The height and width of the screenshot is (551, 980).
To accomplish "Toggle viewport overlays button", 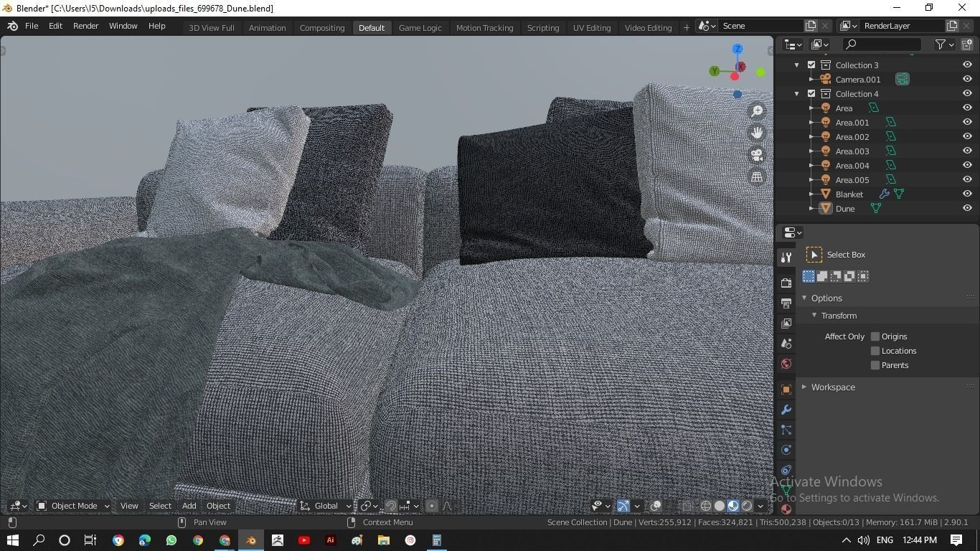I will coord(656,506).
